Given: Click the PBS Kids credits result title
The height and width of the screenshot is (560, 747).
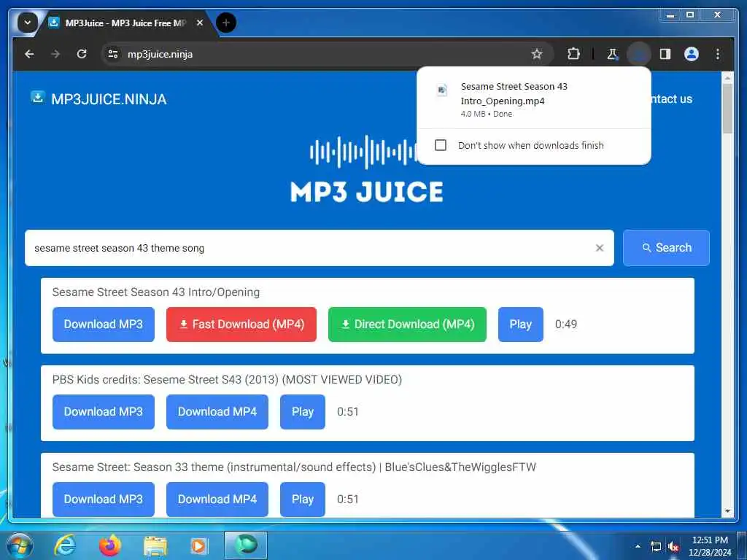Looking at the screenshot, I should pos(228,379).
